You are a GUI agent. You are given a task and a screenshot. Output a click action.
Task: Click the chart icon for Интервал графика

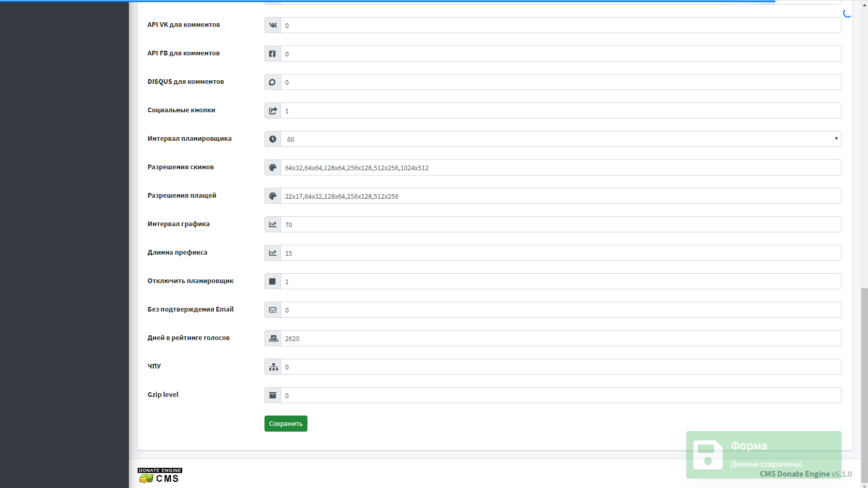pyautogui.click(x=273, y=225)
